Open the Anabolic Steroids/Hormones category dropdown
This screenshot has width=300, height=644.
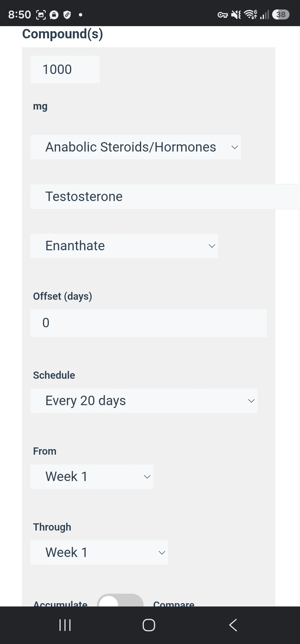136,147
